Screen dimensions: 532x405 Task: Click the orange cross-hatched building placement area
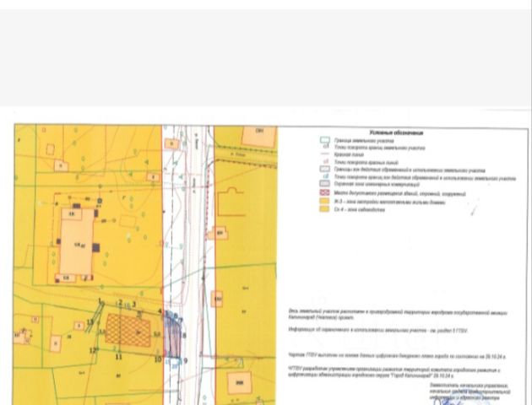click(x=128, y=330)
